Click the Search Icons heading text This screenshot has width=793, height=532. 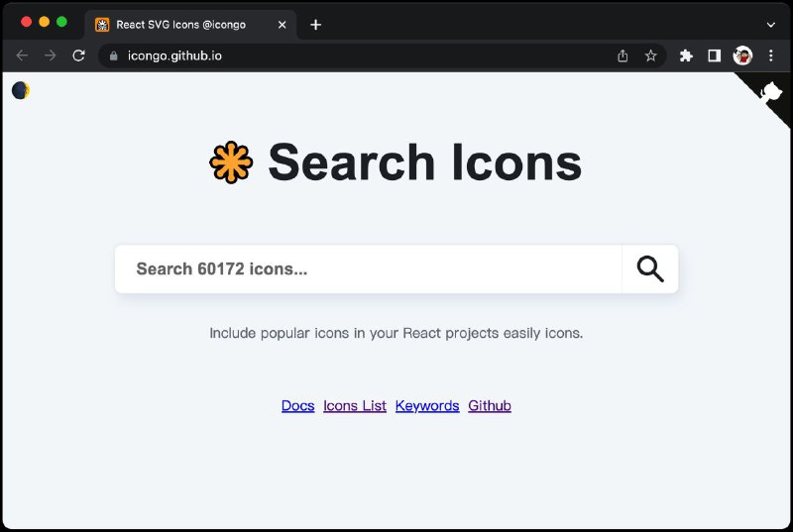(425, 162)
